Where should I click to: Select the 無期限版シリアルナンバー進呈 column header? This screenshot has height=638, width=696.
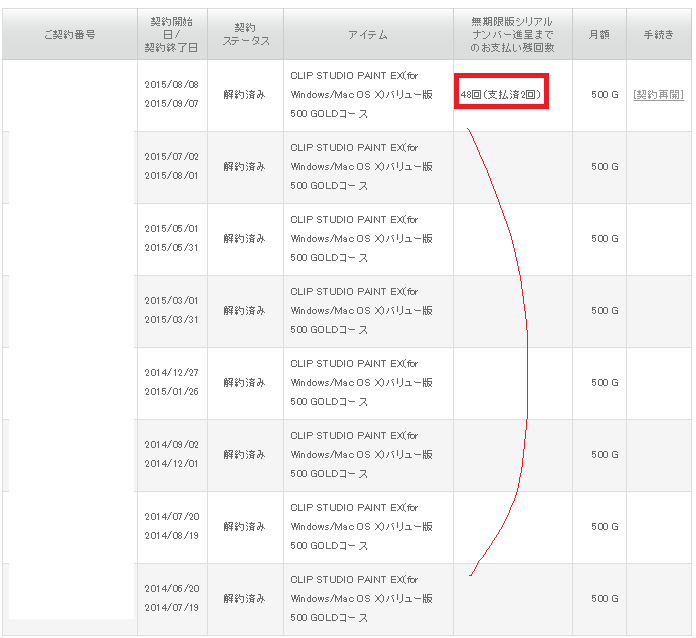click(513, 34)
